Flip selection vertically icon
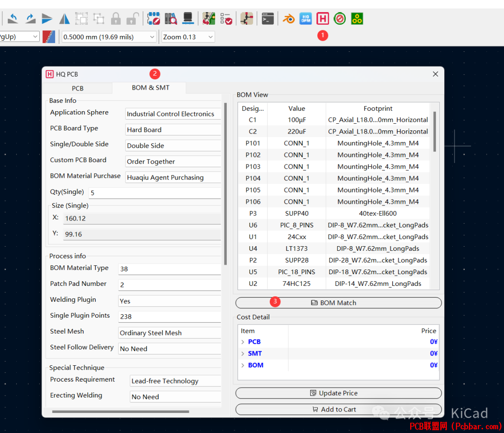The height and width of the screenshot is (433, 504). coord(47,19)
